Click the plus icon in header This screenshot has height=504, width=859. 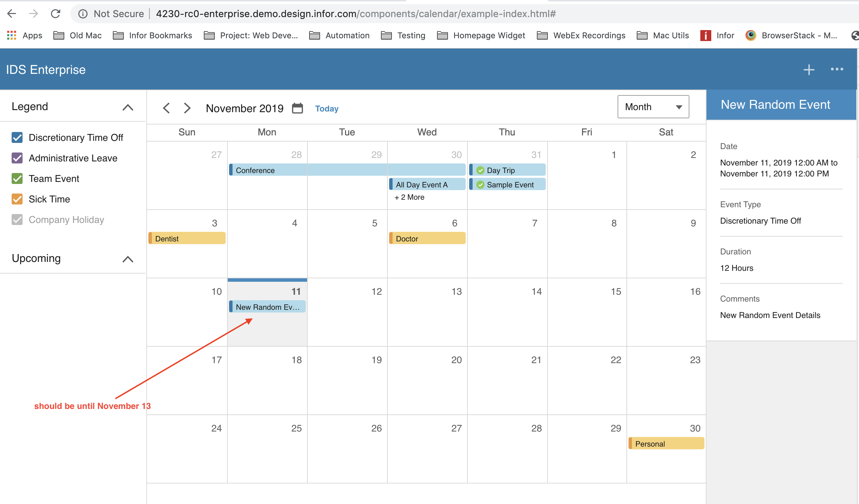[x=809, y=69]
